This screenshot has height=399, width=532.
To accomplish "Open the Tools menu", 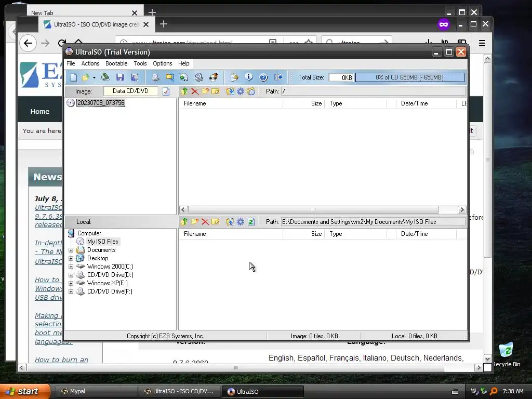I will pos(140,63).
